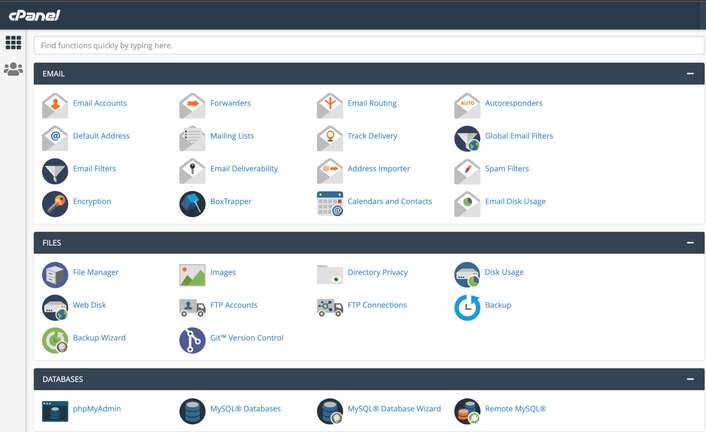706x432 pixels.
Task: Open the Spam Filters icon
Action: tap(467, 171)
